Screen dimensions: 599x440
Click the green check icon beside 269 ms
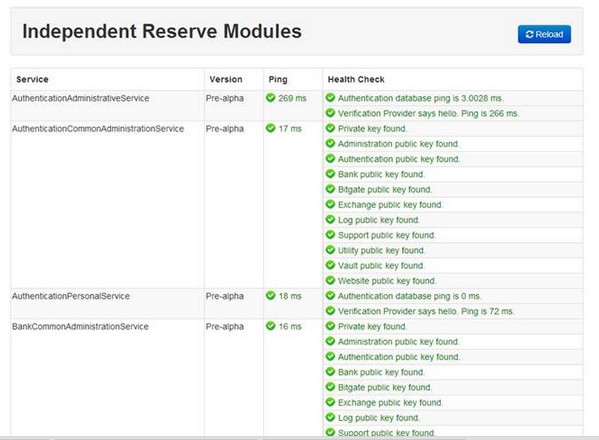270,98
